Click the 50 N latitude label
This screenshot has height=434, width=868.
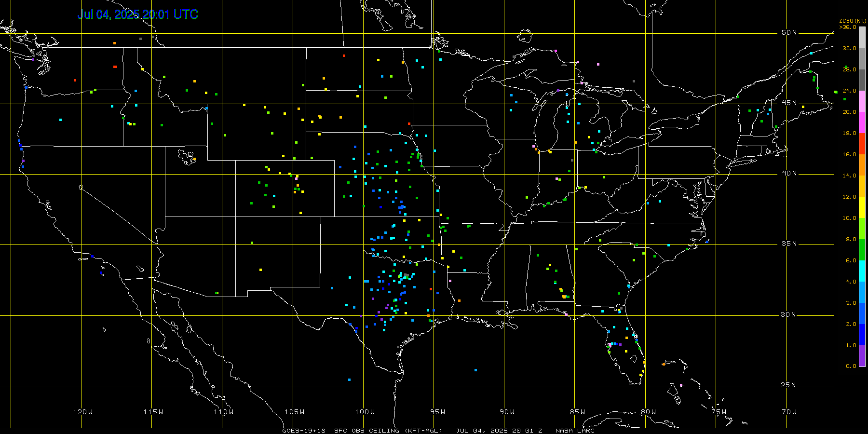(x=789, y=32)
